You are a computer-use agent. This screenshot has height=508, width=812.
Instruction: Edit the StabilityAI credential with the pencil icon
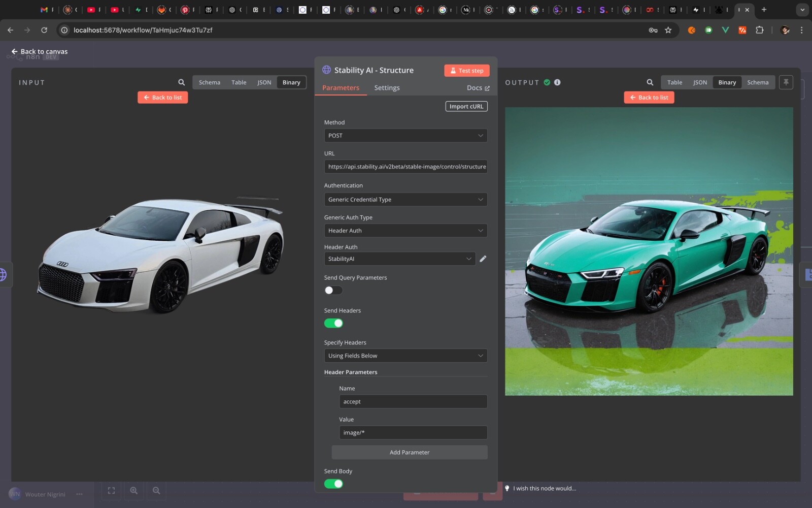(483, 259)
